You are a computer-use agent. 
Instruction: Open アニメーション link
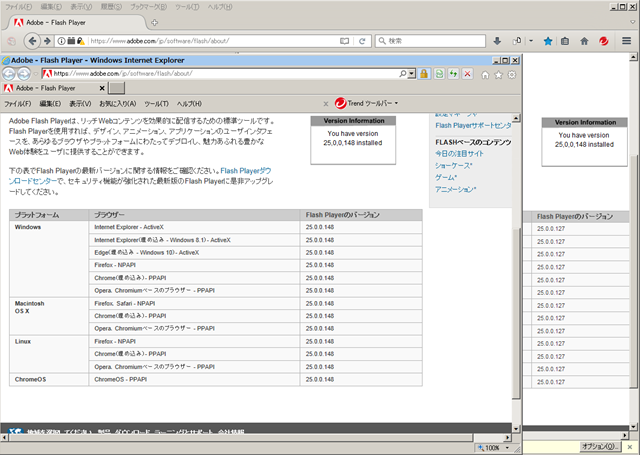pos(456,189)
